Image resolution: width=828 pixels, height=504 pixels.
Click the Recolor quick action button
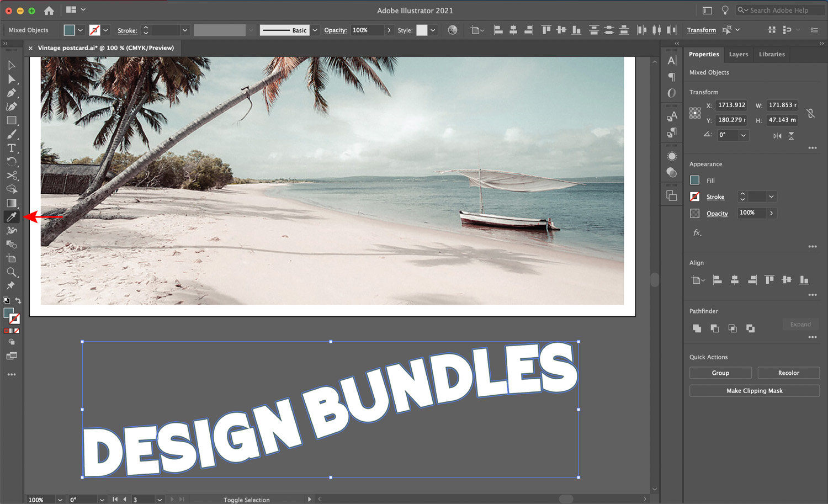789,373
